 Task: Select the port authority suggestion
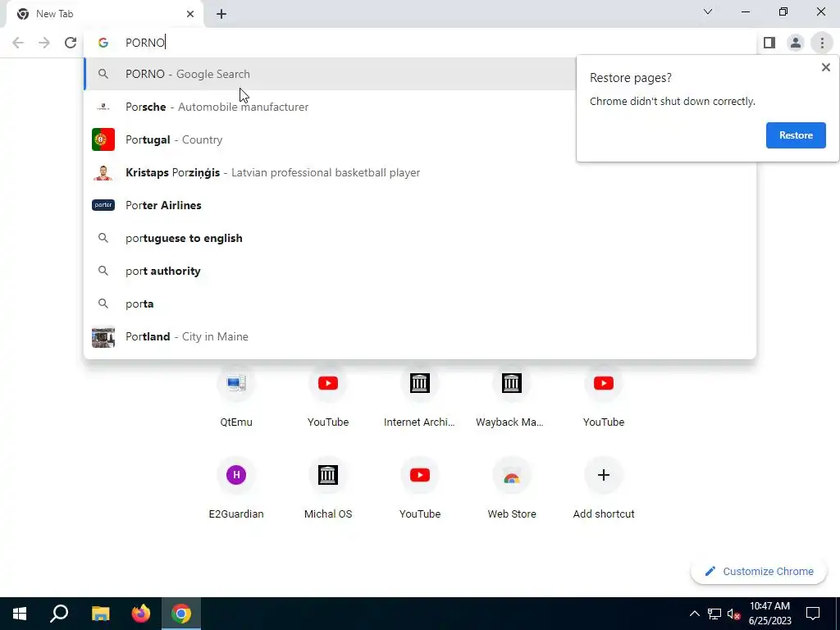point(420,271)
